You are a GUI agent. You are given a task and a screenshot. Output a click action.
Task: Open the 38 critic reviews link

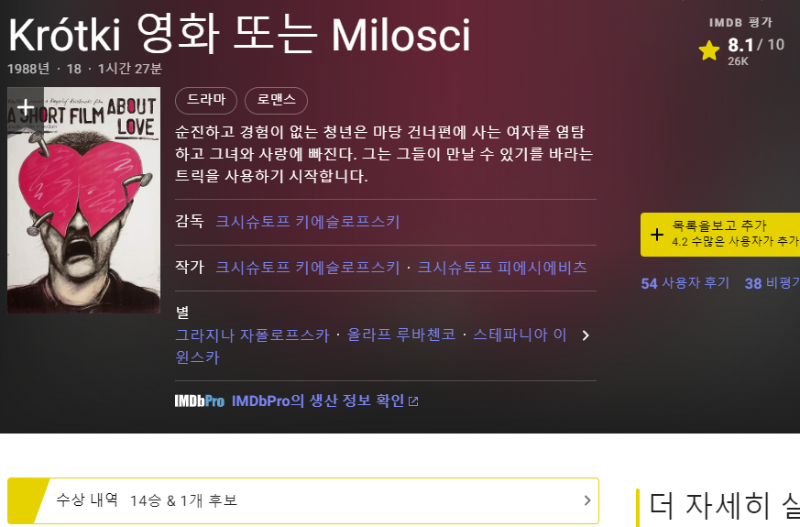pos(772,283)
